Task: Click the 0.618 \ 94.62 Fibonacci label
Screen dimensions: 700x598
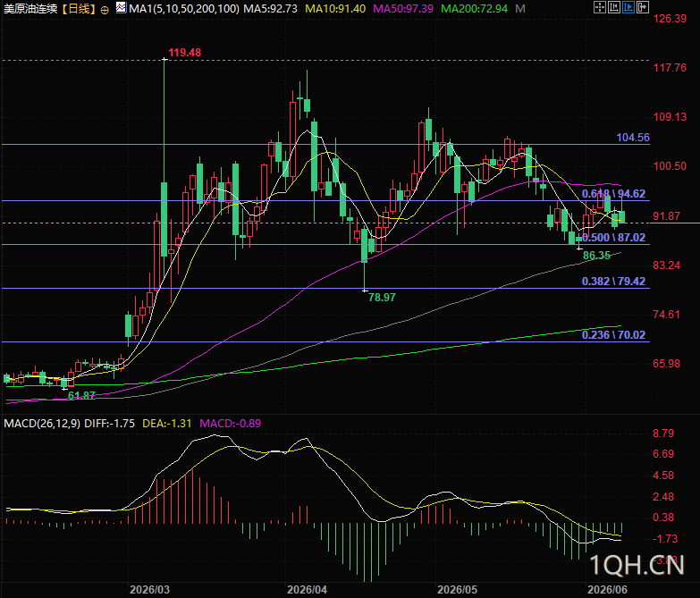Action: pyautogui.click(x=613, y=194)
